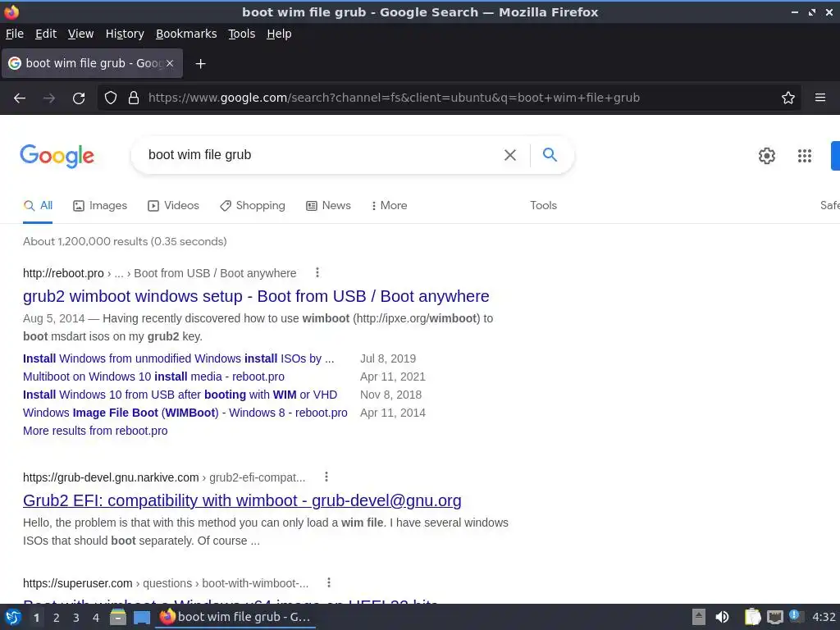Open 'Install Windows from unmodified Windows install ISOs' link
Image resolution: width=840 pixels, height=630 pixels.
(178, 358)
